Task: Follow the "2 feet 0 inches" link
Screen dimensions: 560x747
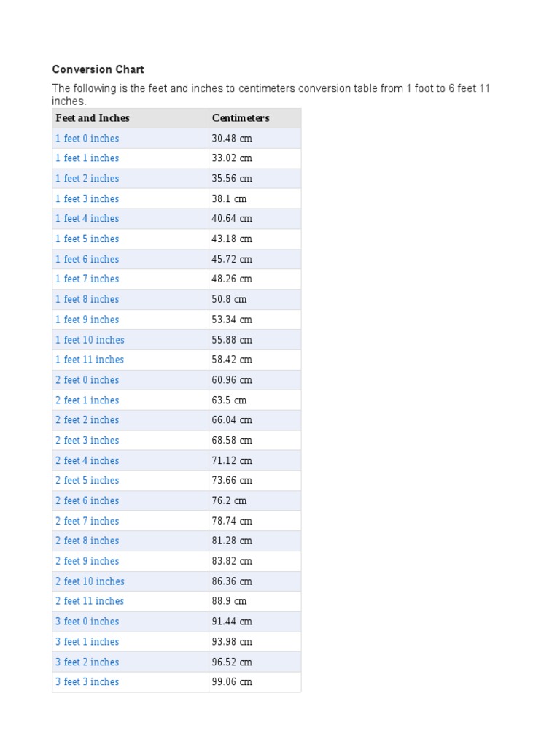Action: [x=87, y=380]
